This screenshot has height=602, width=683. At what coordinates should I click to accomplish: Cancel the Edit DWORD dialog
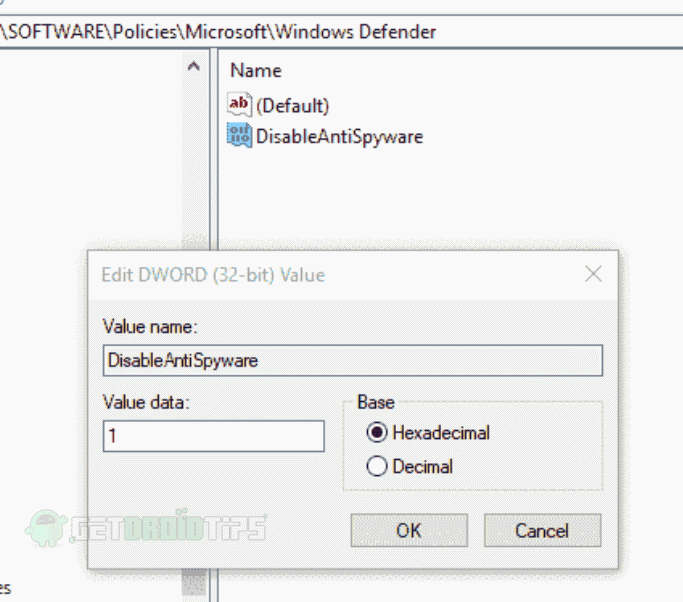(542, 530)
